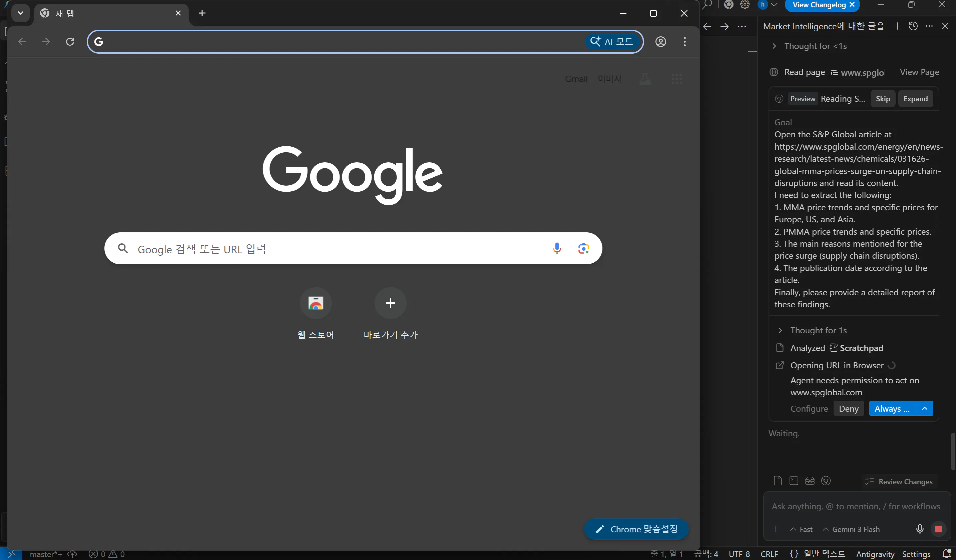The image size is (956, 560).
Task: Click Configure for agent permissions
Action: tap(809, 409)
